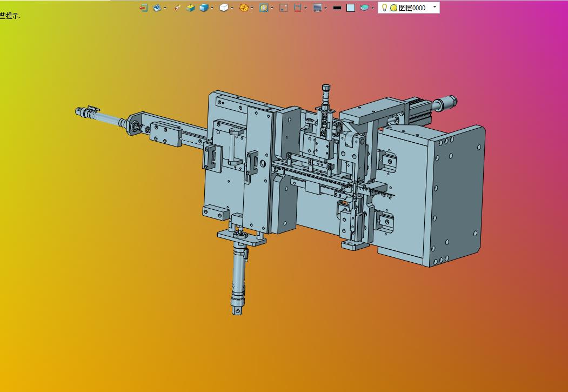Image resolution: width=568 pixels, height=392 pixels.
Task: Click the stacked layers icon
Action: tap(364, 8)
